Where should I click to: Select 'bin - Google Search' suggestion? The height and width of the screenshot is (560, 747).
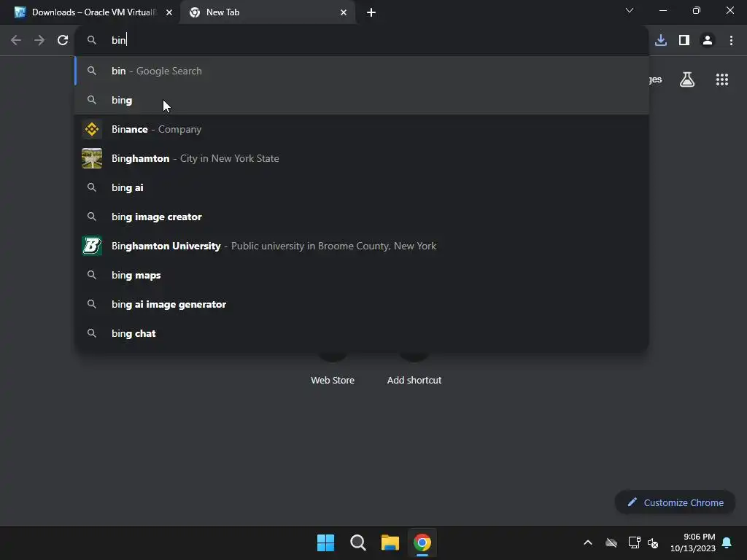[362, 71]
